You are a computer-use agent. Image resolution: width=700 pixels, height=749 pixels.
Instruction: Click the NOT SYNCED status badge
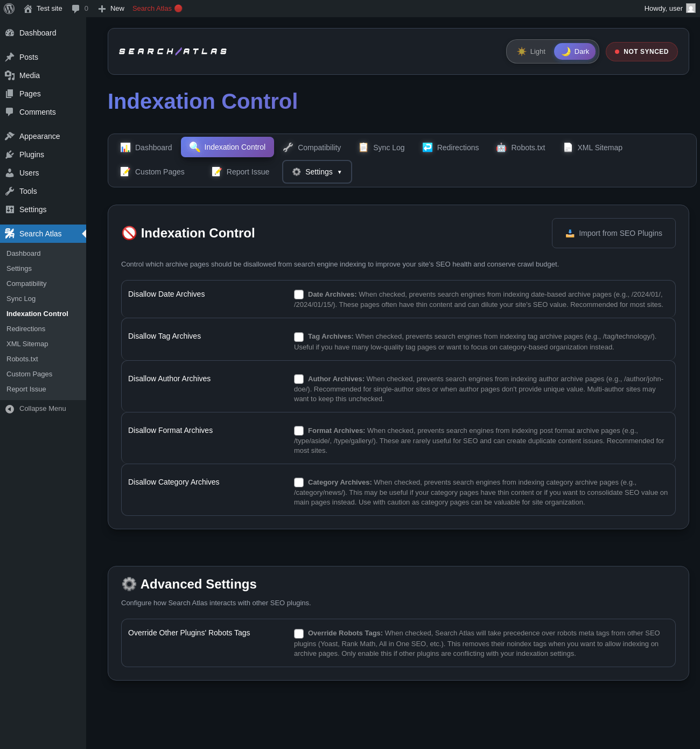coord(642,52)
